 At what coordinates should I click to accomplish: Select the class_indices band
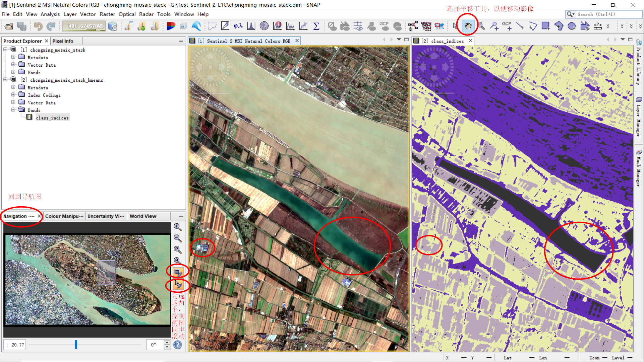[52, 118]
